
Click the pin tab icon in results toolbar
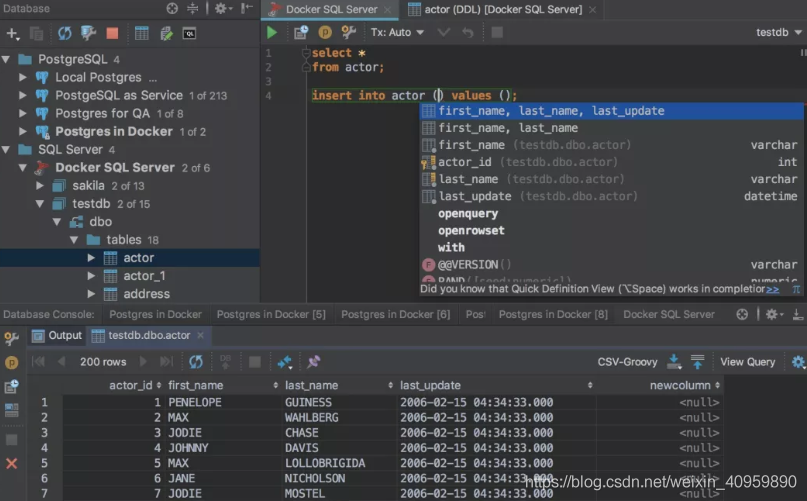pyautogui.click(x=313, y=361)
